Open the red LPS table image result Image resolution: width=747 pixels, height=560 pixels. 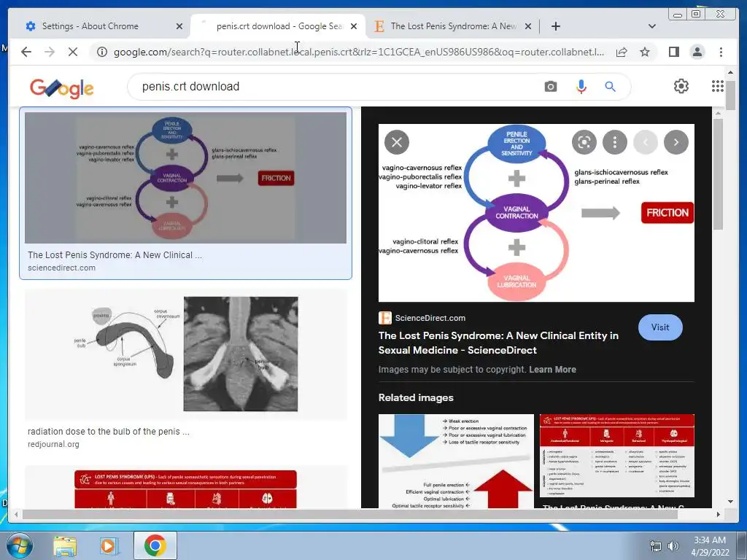point(186,487)
